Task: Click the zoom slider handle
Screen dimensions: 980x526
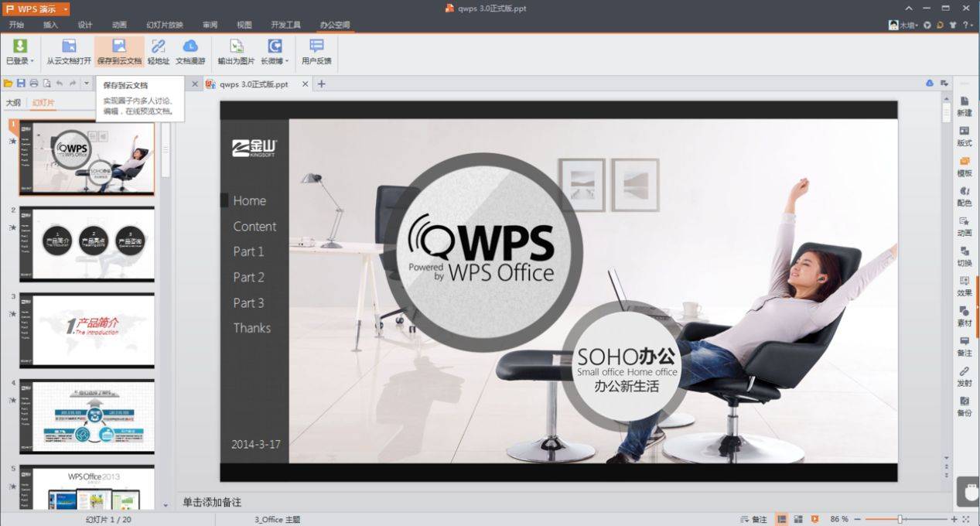Action: coord(900,519)
